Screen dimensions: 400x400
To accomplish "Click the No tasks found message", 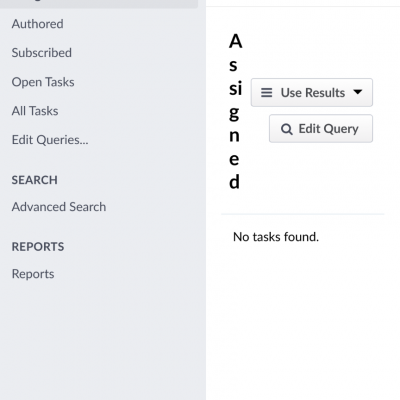I will coord(276,237).
